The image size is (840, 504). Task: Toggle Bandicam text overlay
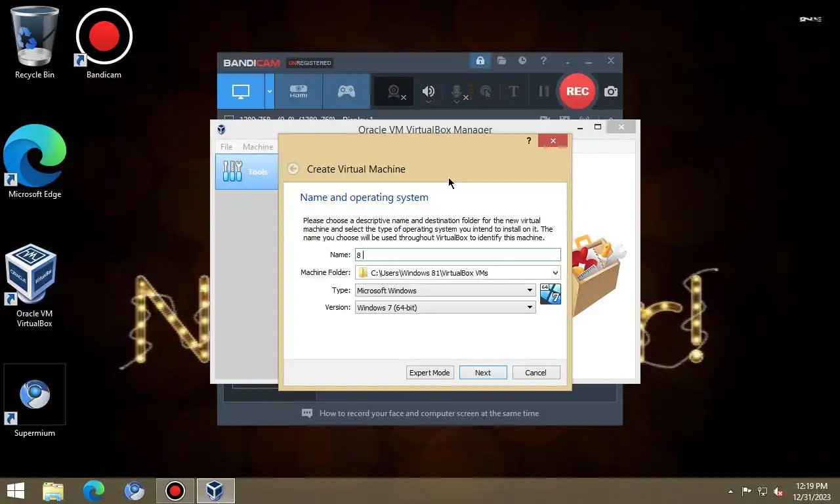[514, 92]
